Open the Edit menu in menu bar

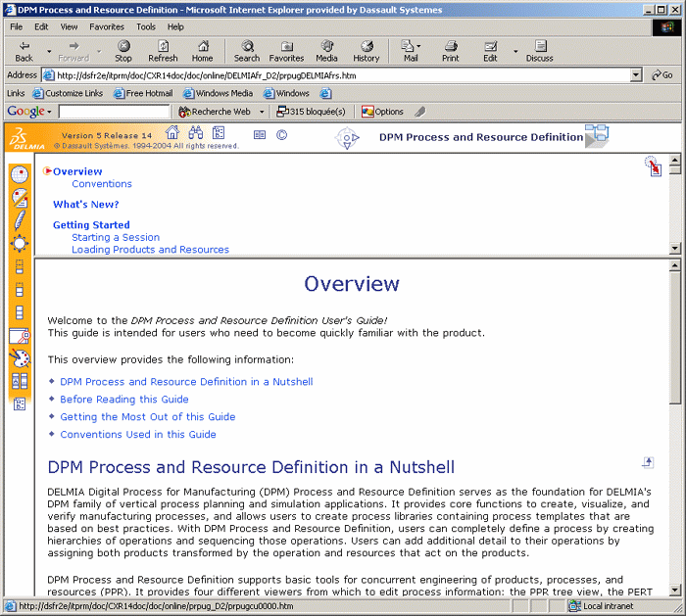(41, 26)
